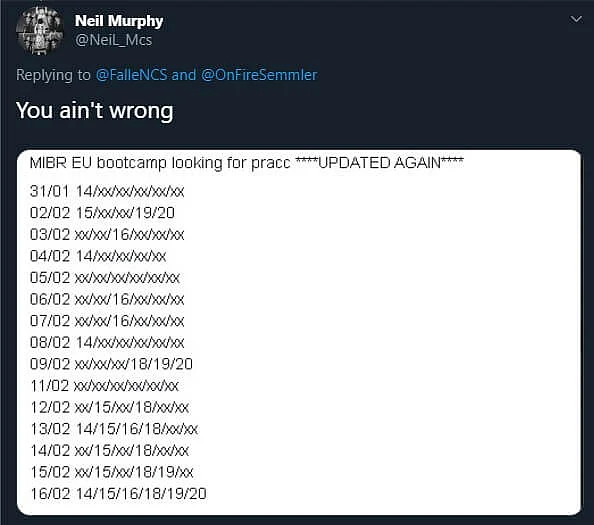The image size is (594, 525).
Task: Click the "Replying to" label
Action: coord(53,75)
